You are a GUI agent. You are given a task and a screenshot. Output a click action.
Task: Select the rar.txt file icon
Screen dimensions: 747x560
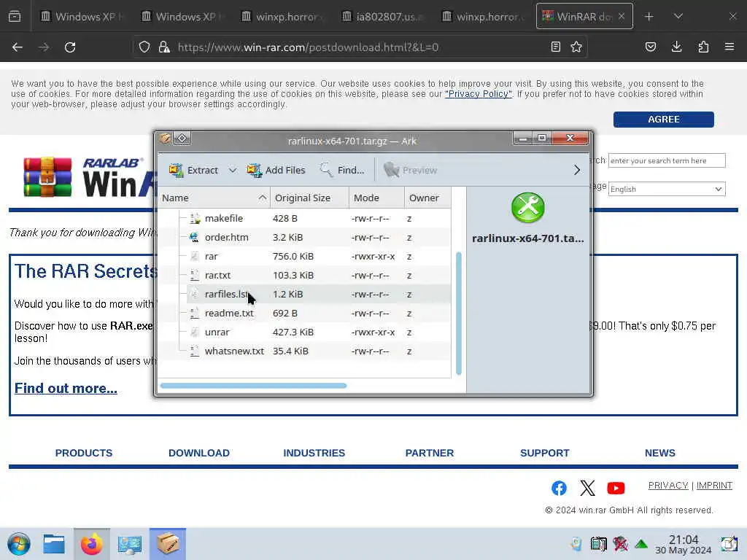[194, 275]
